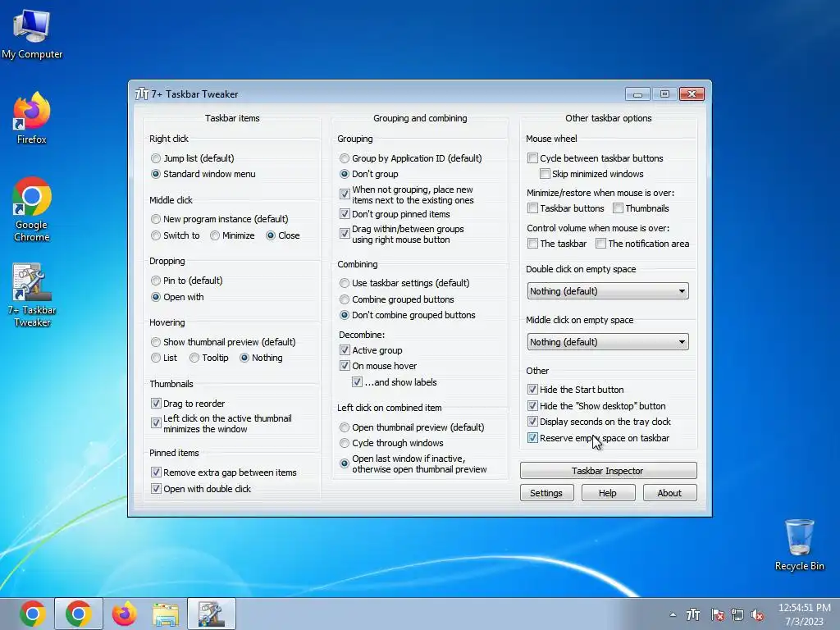
Task: Click the first Chrome taskbar button
Action: pyautogui.click(x=33, y=614)
